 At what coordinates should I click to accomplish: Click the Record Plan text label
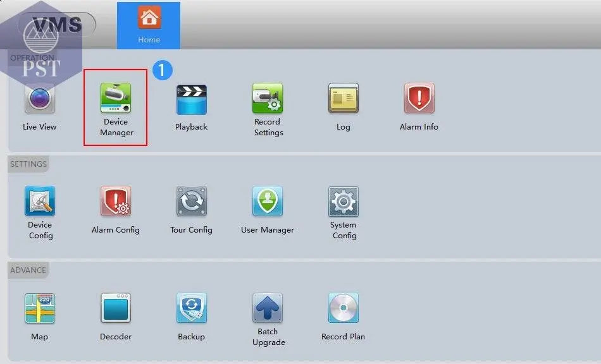343,337
